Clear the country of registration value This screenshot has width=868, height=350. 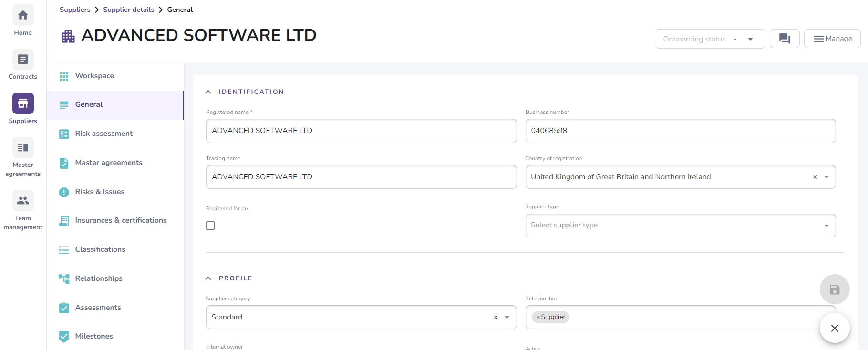click(x=815, y=177)
